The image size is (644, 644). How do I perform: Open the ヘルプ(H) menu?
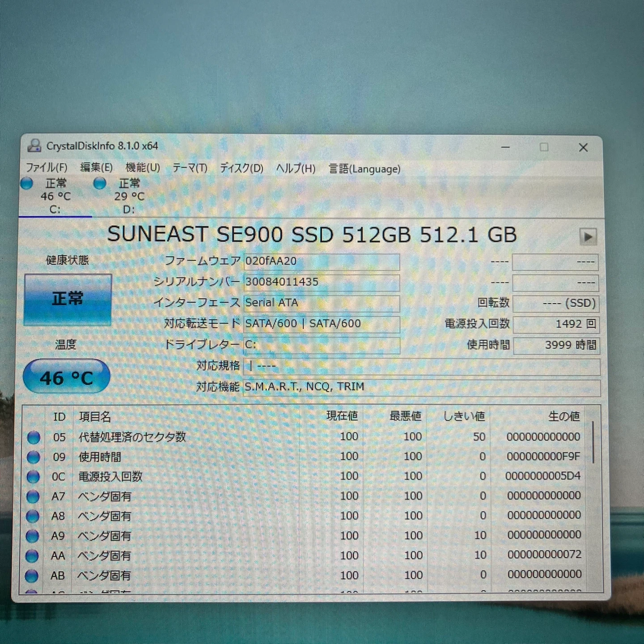click(x=296, y=169)
